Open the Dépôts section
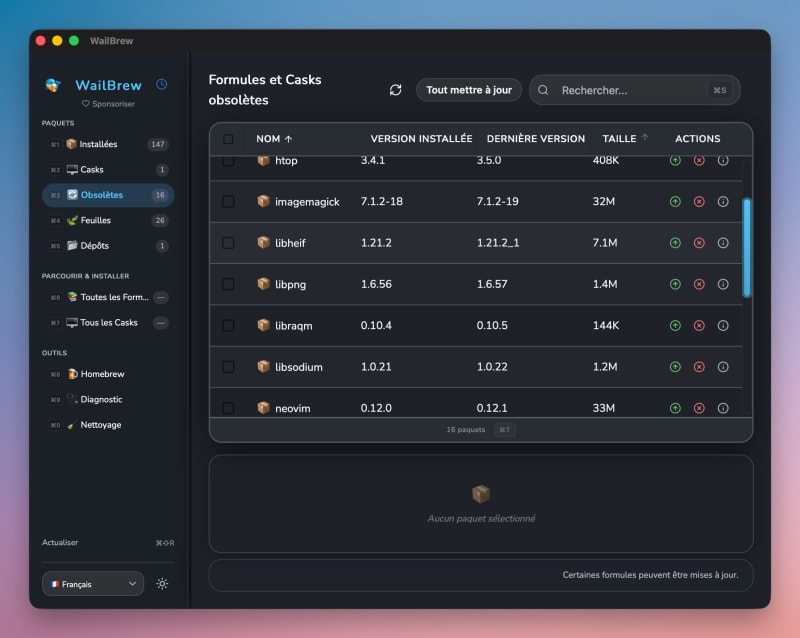This screenshot has width=800, height=638. (108, 246)
